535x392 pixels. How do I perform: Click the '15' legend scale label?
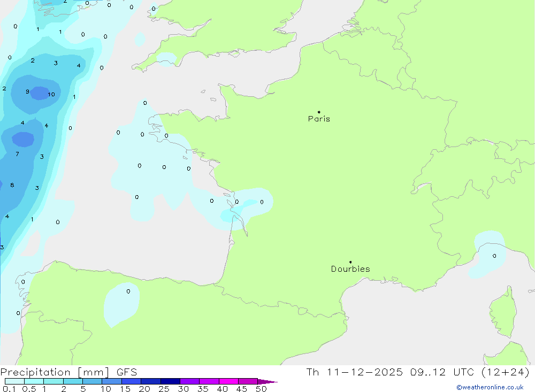pos(125,389)
